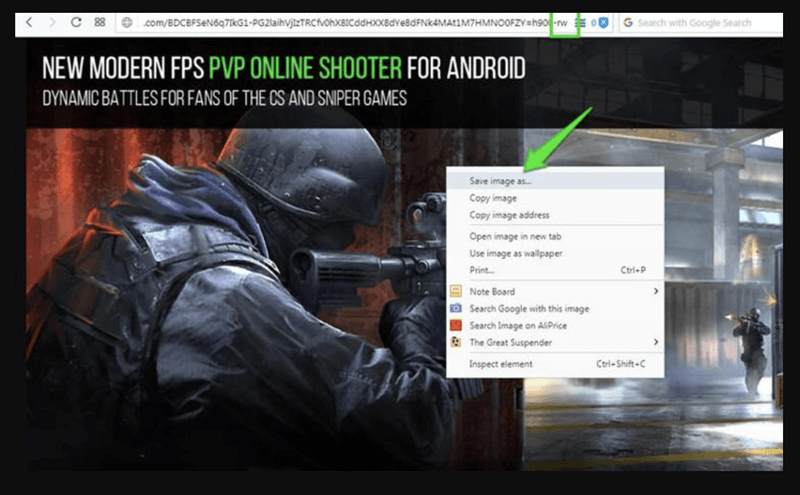
Task: Click the Google G search engine icon
Action: coord(628,21)
